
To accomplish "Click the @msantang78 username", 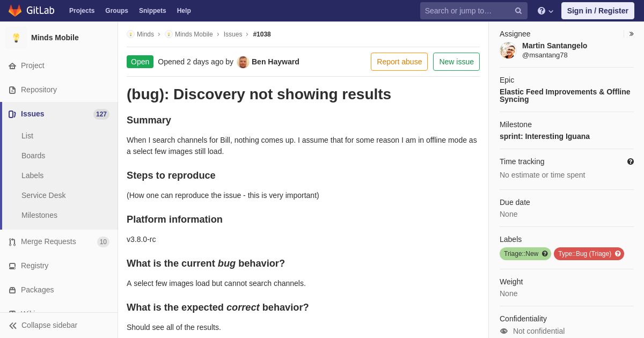I will (x=545, y=55).
